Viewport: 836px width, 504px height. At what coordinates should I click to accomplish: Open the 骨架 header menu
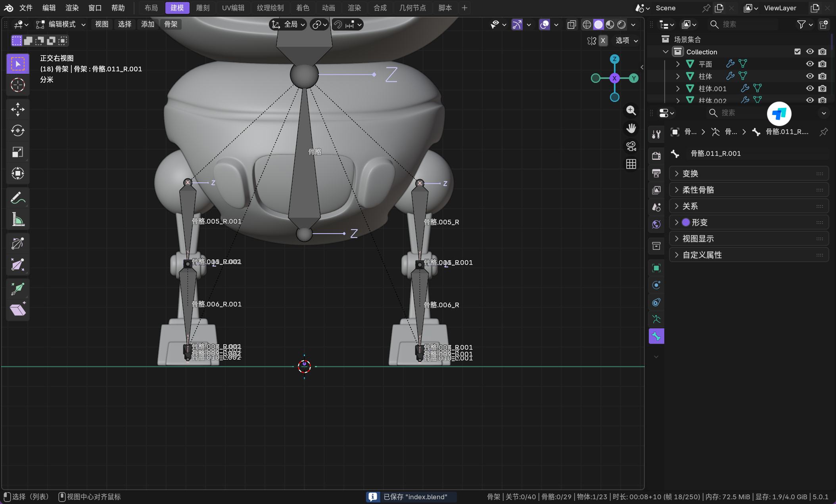point(171,25)
